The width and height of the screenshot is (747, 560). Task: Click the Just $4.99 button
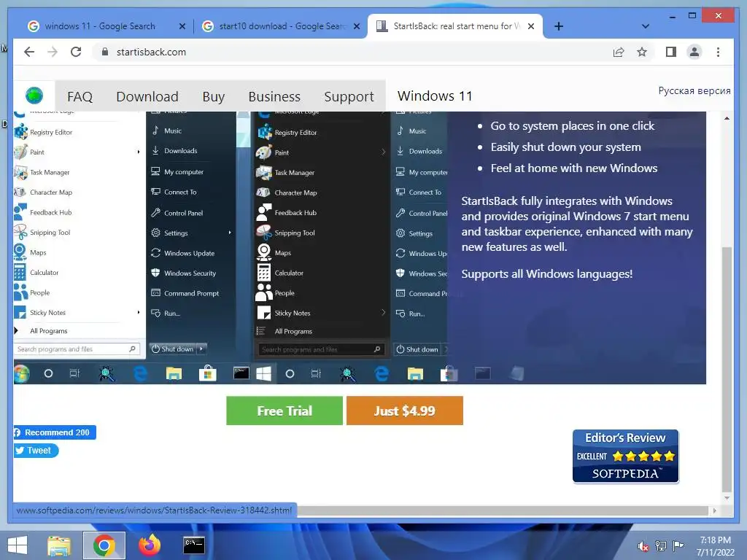pos(404,411)
